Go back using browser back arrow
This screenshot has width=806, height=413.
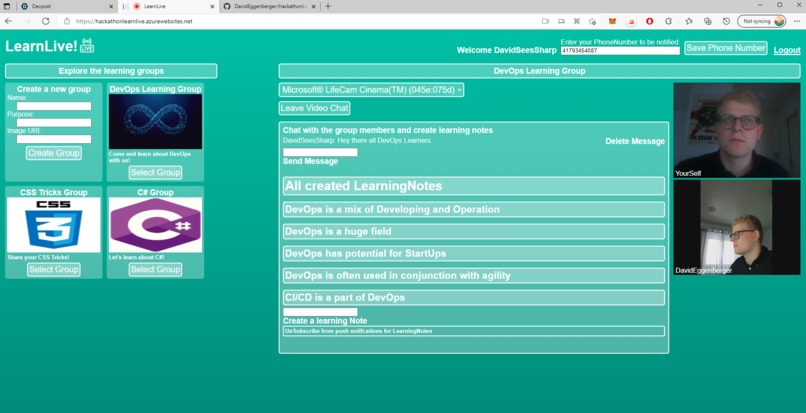[x=8, y=21]
